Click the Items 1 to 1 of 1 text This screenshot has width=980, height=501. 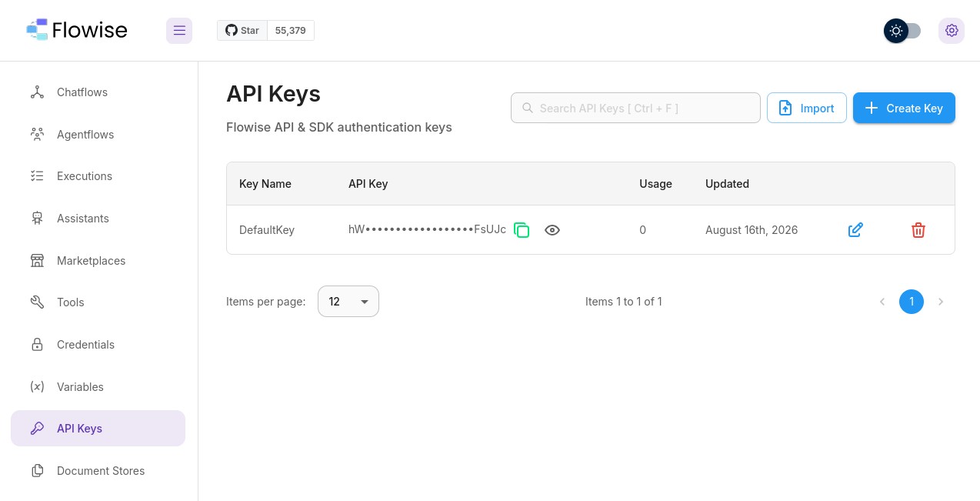click(624, 302)
